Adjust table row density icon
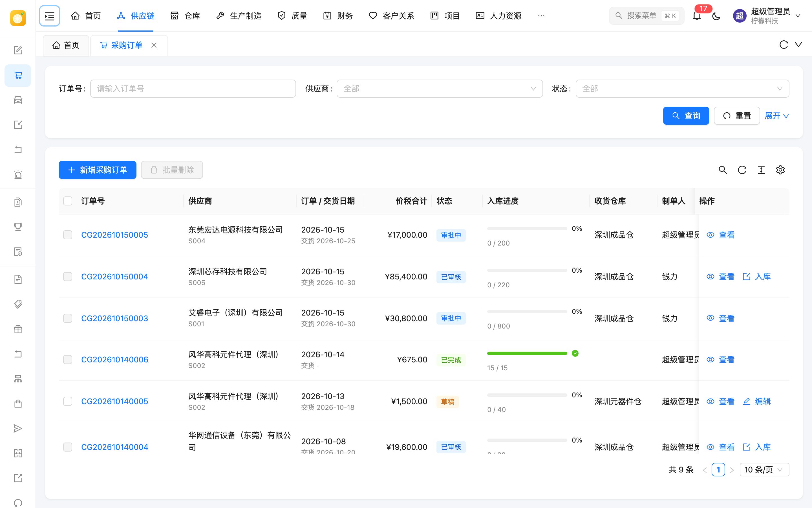Viewport: 812px width, 508px height. coord(761,170)
